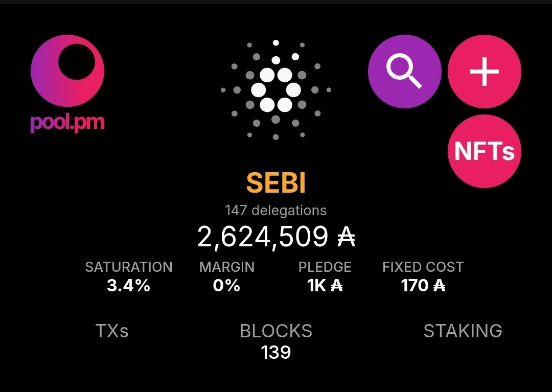This screenshot has width=552, height=392.
Task: Click the pool.pm circular logo icon
Action: 67,71
